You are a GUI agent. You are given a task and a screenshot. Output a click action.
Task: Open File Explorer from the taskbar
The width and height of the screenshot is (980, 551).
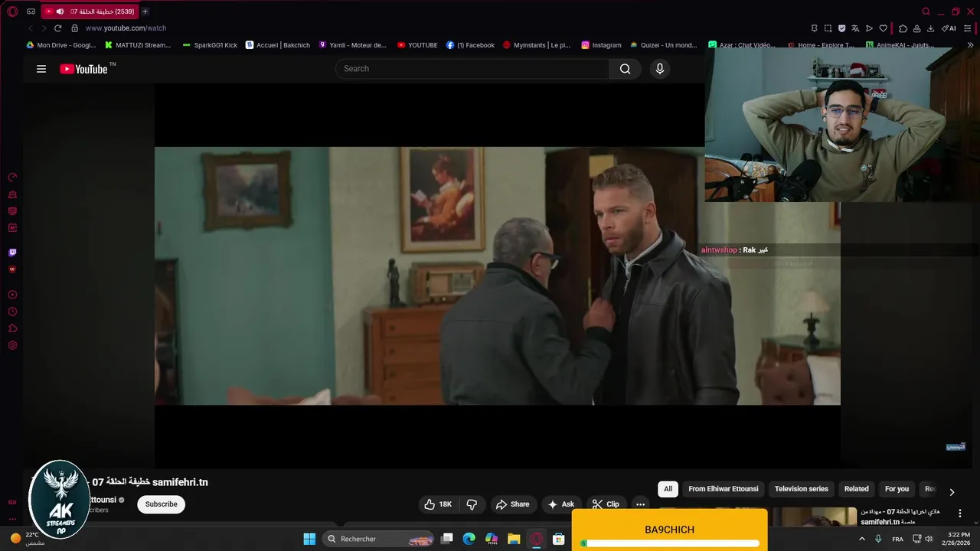(514, 539)
